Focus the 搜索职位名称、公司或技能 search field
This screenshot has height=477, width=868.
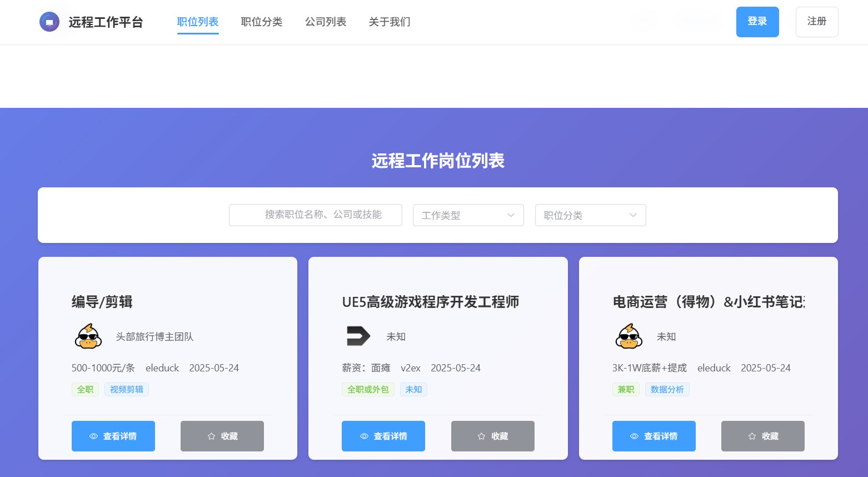tap(316, 215)
